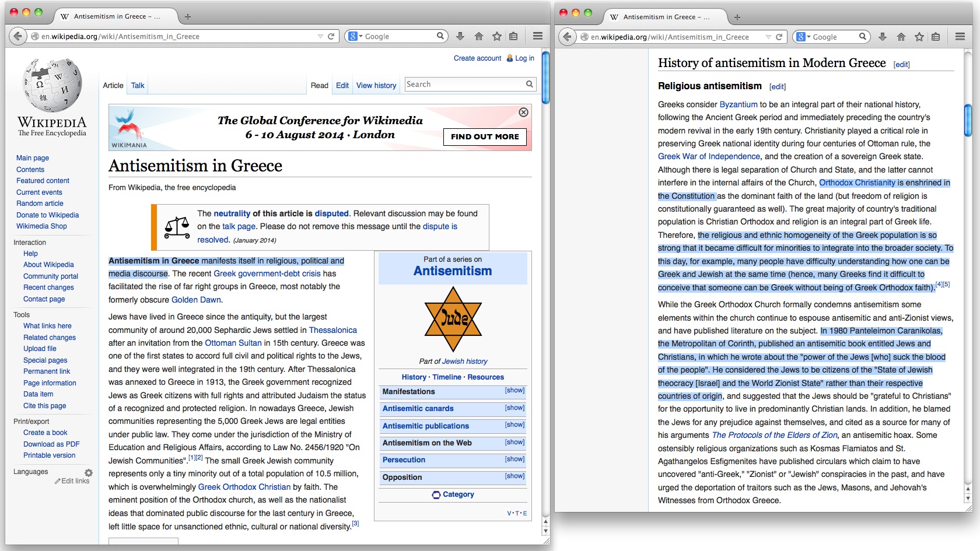The height and width of the screenshot is (551, 980).
Task: Open URL history dropdown arrow in left browser
Action: [x=320, y=36]
